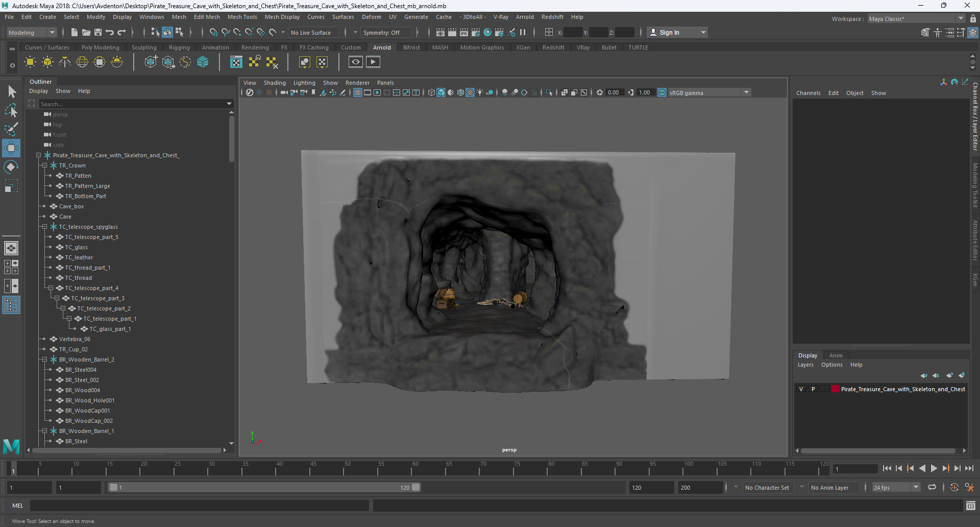Open the Mesh Tools menu
Image resolution: width=980 pixels, height=527 pixels.
click(242, 17)
